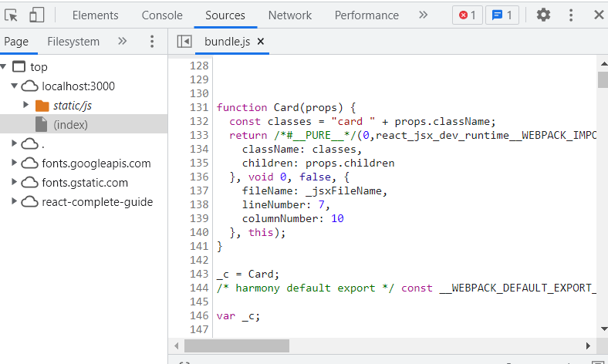The width and height of the screenshot is (608, 364).
Task: Click line number 146 gutter
Action: [x=199, y=315]
